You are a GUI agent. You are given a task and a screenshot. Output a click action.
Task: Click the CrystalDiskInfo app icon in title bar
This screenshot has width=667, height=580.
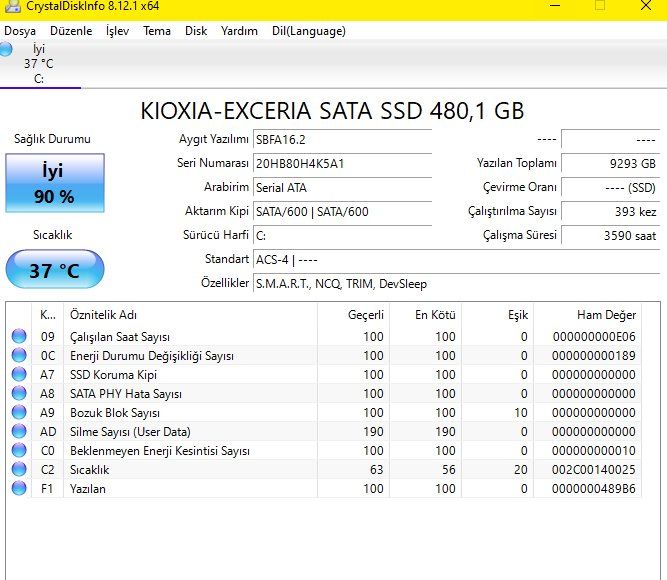[13, 6]
